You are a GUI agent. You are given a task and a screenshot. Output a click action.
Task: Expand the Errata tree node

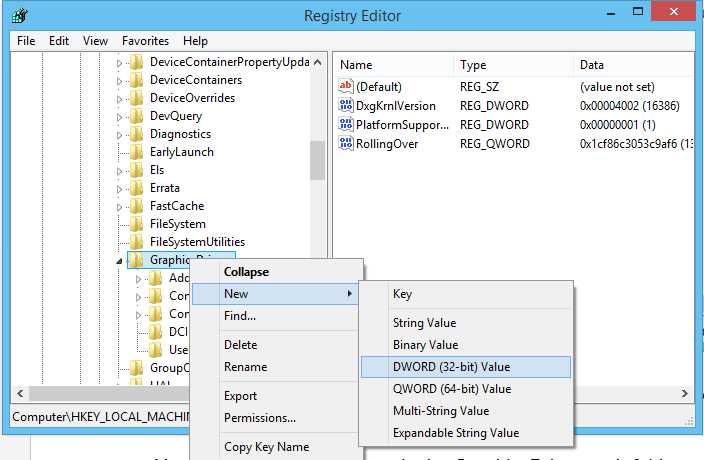click(119, 189)
